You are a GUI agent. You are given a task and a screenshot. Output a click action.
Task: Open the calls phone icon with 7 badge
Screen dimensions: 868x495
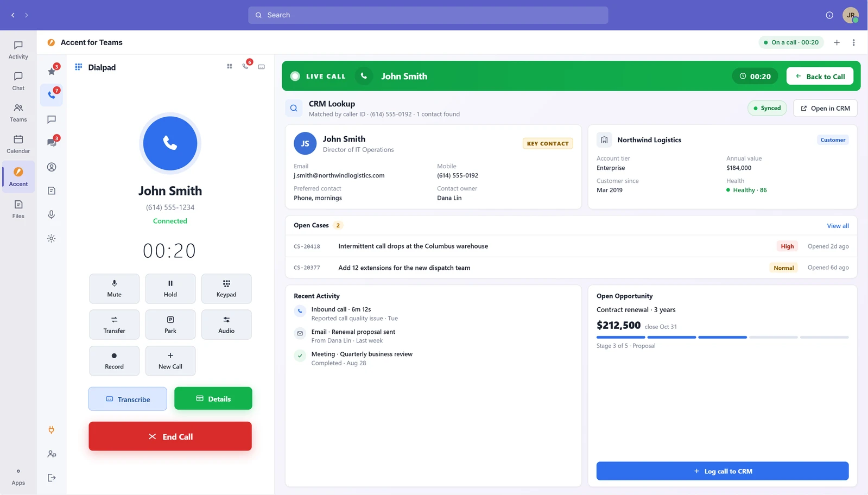(52, 95)
